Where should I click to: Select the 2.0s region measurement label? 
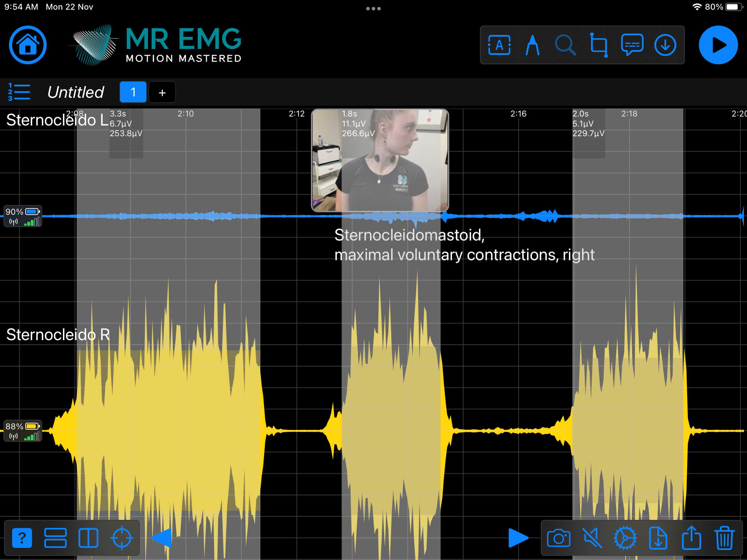[580, 114]
